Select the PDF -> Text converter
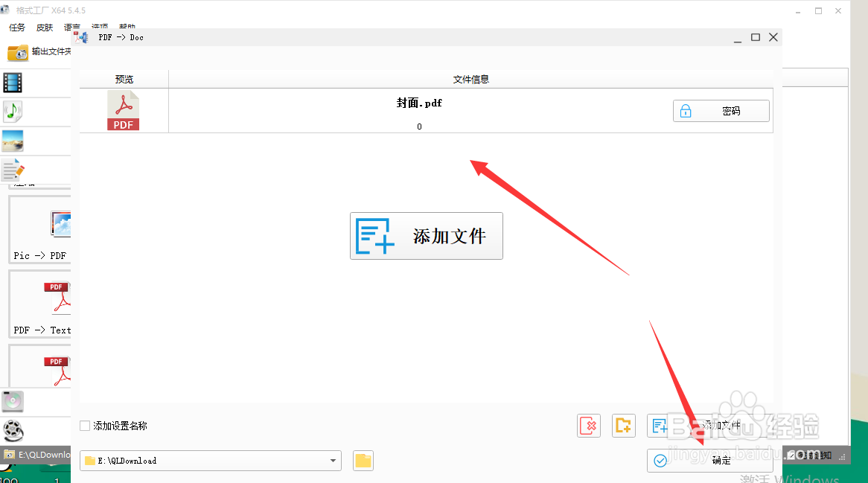The image size is (868, 483). click(39, 304)
